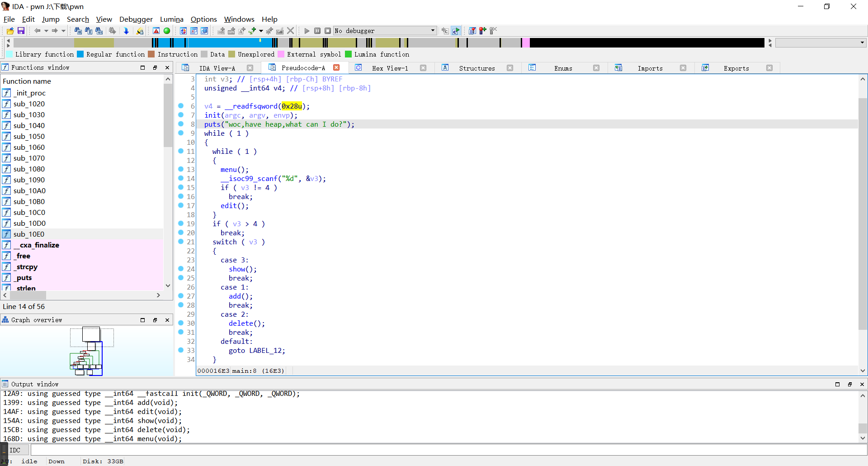Click the Save database floppy icon

[21, 31]
